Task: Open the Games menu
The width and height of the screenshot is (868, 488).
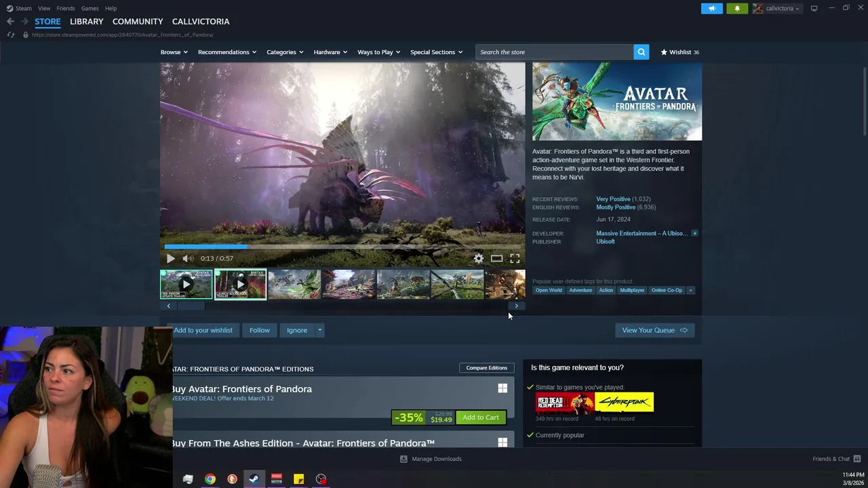Action: 90,8
